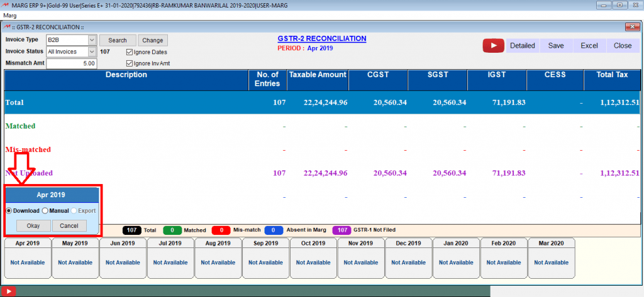This screenshot has width=644, height=297.
Task: Click Cancel in the Apr 2019 popup
Action: tap(69, 226)
